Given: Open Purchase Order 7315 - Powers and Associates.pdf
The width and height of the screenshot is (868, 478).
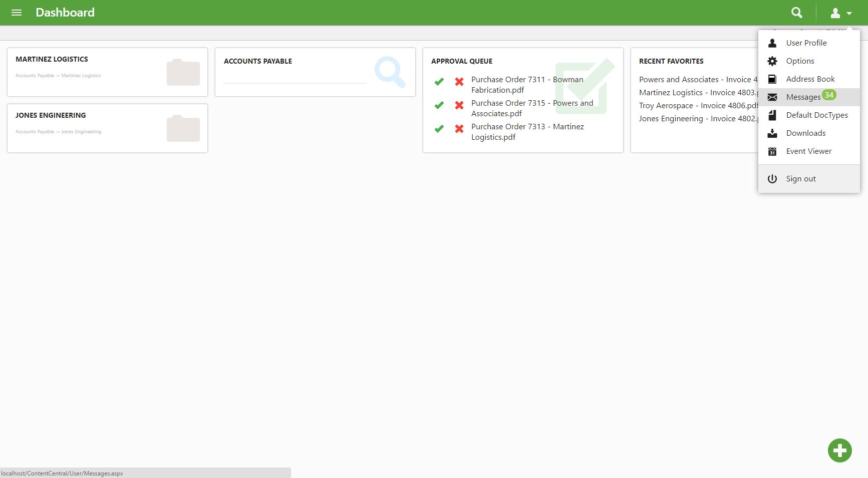Looking at the screenshot, I should [532, 108].
